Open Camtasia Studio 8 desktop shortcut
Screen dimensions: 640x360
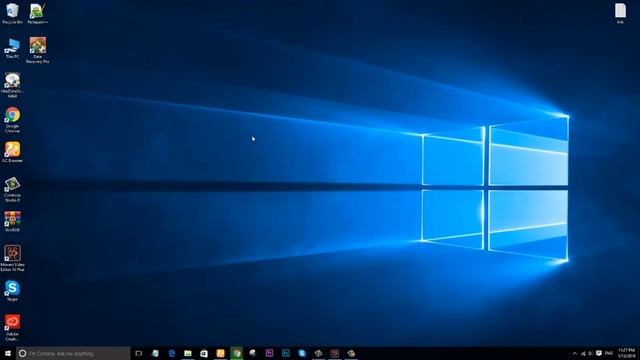click(x=12, y=189)
